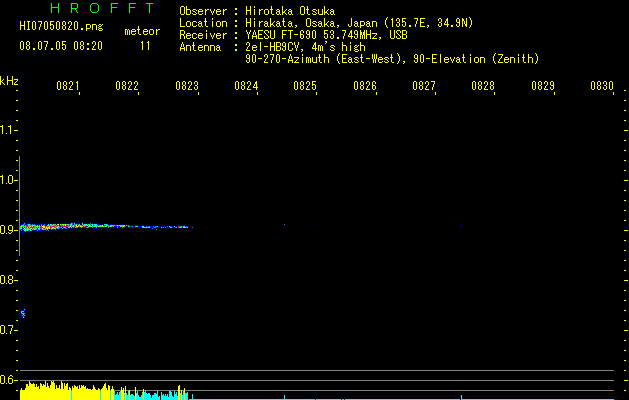Select the filename HI07050820.png
This screenshot has width=629, height=400.
pyautogui.click(x=61, y=27)
